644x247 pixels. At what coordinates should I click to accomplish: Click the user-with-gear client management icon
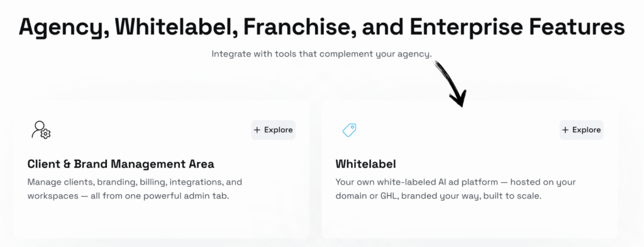pos(41,129)
